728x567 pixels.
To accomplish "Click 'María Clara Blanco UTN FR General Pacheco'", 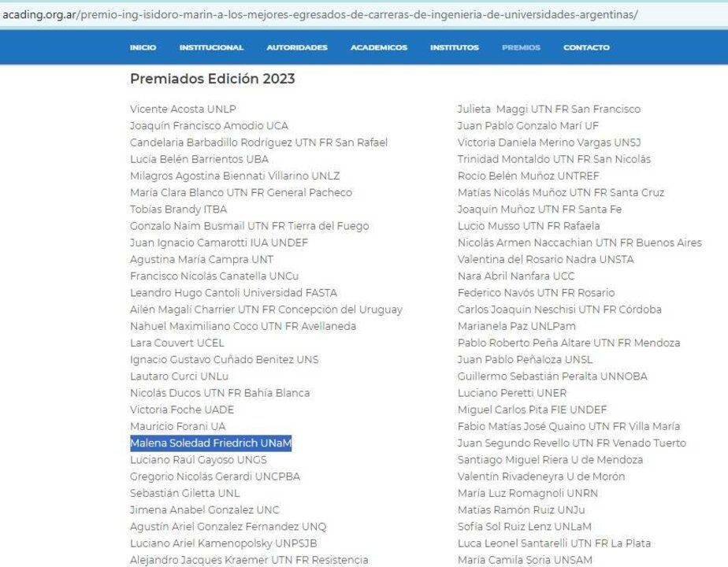I will pos(241,193).
